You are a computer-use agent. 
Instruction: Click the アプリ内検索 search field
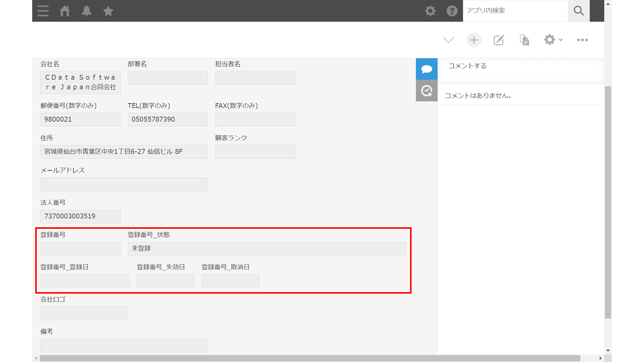click(515, 11)
